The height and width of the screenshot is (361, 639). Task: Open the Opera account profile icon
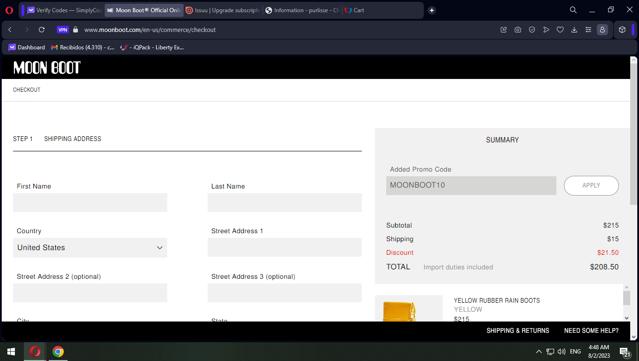click(602, 30)
